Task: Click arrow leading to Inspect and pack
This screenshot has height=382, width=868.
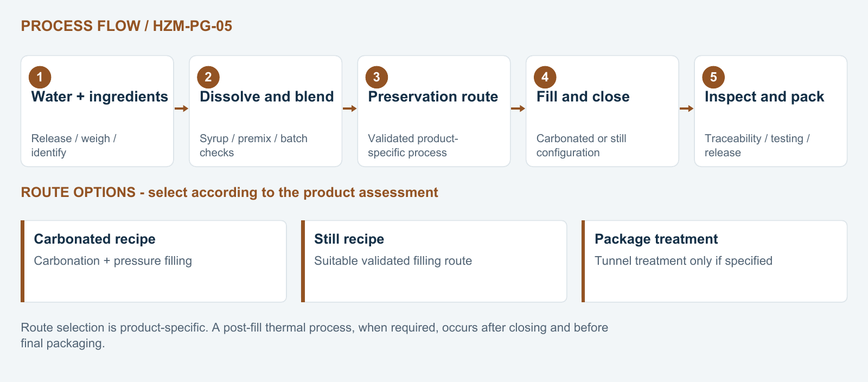Action: pyautogui.click(x=686, y=109)
